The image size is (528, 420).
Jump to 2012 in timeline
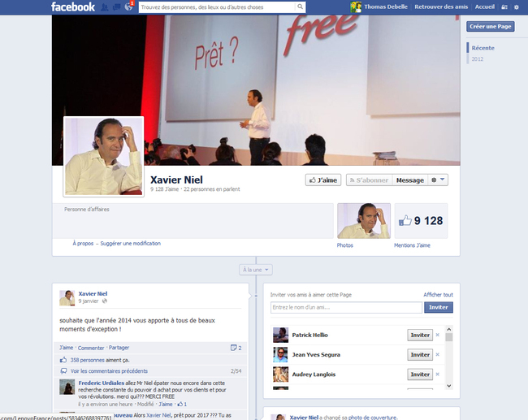477,59
